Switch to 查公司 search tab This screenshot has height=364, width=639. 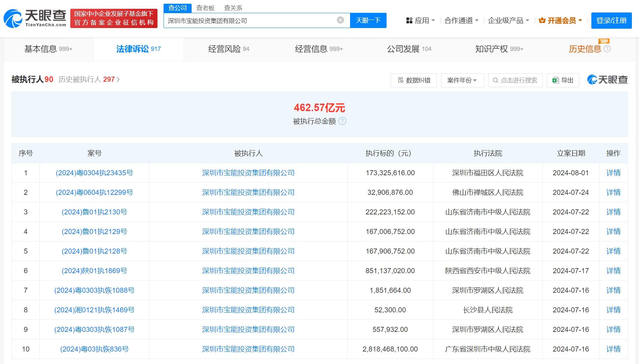tap(177, 8)
